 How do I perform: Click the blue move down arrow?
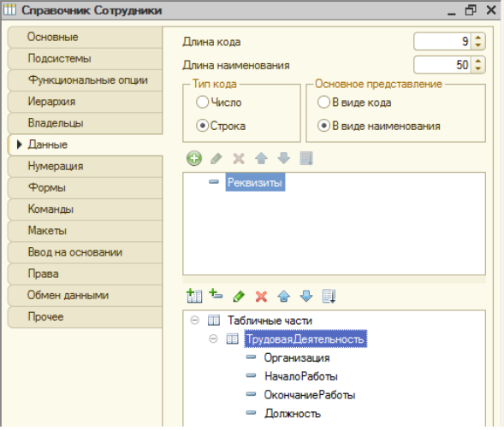click(306, 296)
